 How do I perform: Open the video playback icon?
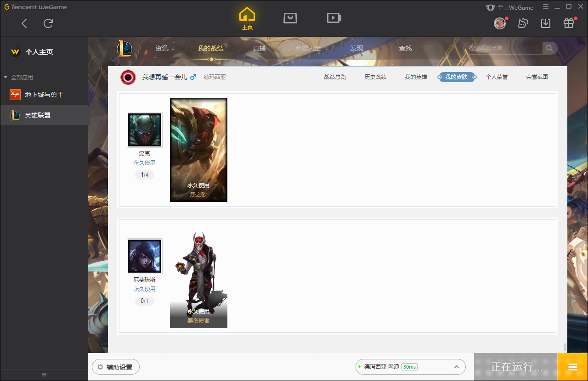pyautogui.click(x=334, y=18)
